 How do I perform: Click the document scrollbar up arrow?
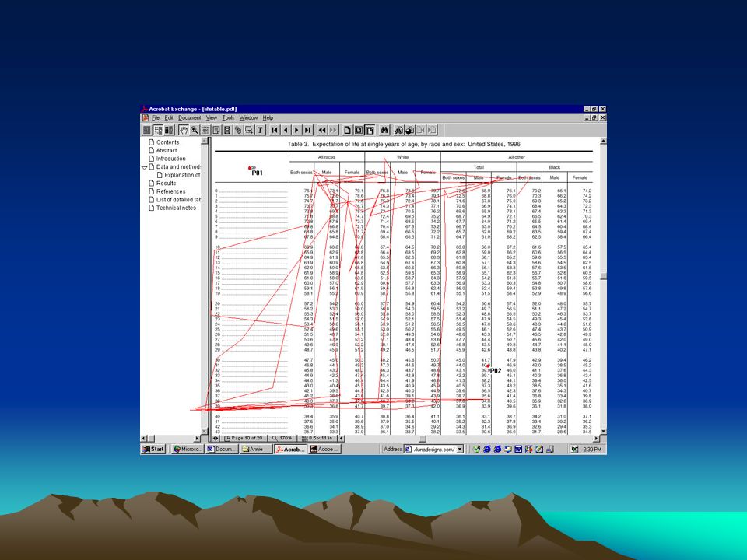[x=603, y=141]
